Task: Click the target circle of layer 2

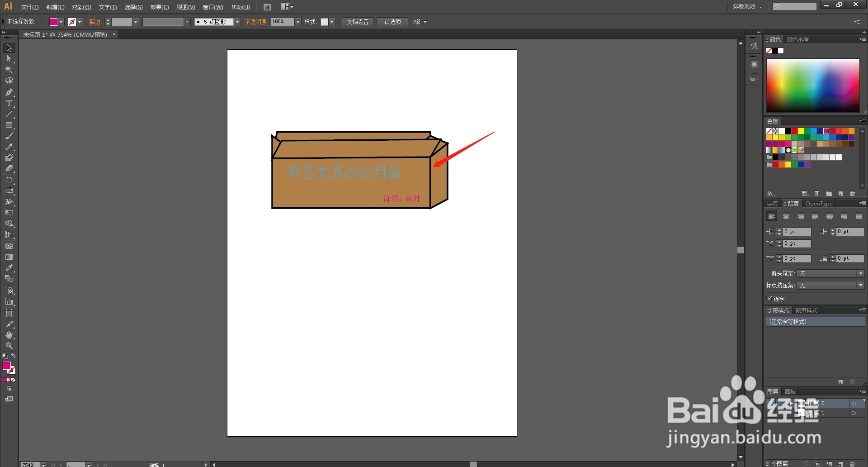Action: tap(854, 403)
